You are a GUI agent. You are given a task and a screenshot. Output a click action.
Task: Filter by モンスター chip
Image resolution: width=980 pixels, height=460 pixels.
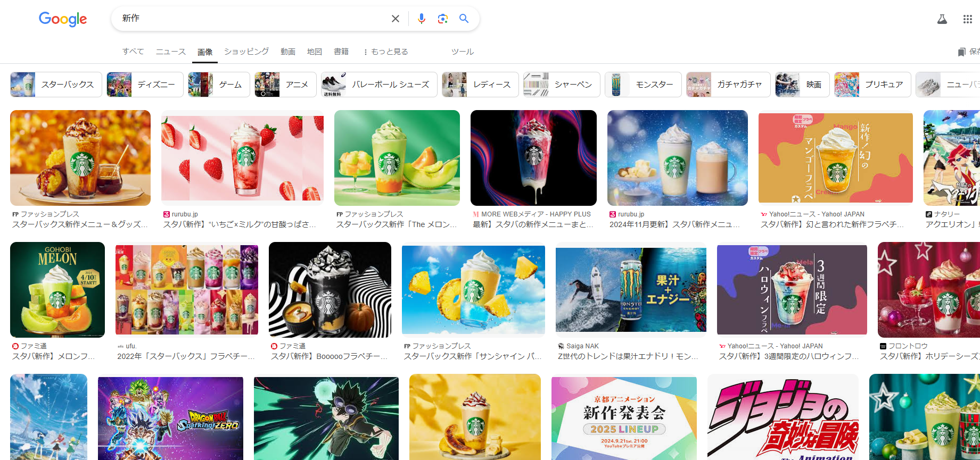[643, 85]
